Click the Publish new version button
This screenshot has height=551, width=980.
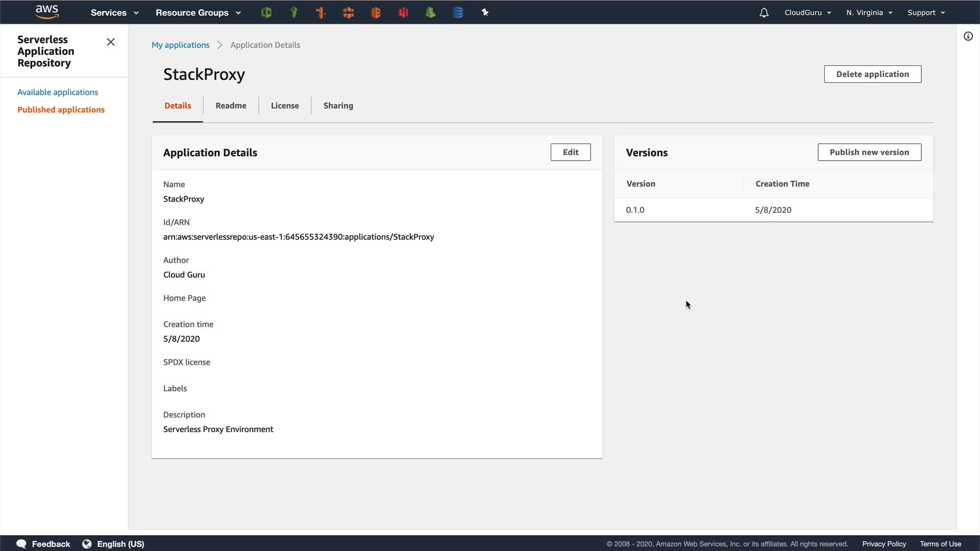click(x=869, y=152)
